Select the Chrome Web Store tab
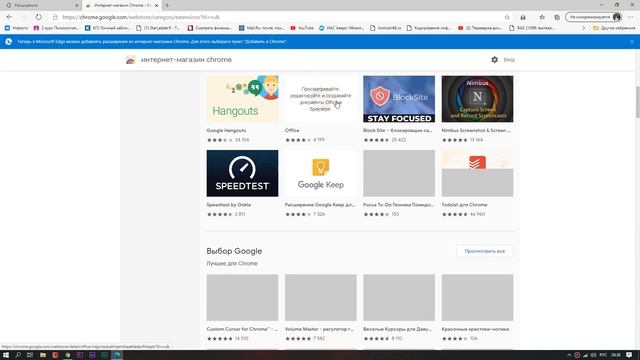640x360 pixels. 121,5
